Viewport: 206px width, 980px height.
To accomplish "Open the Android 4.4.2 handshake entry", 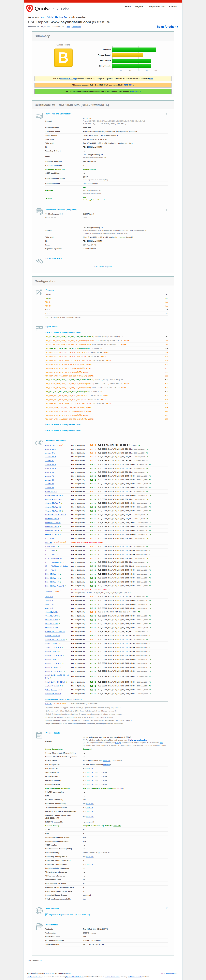I will 50,464.
